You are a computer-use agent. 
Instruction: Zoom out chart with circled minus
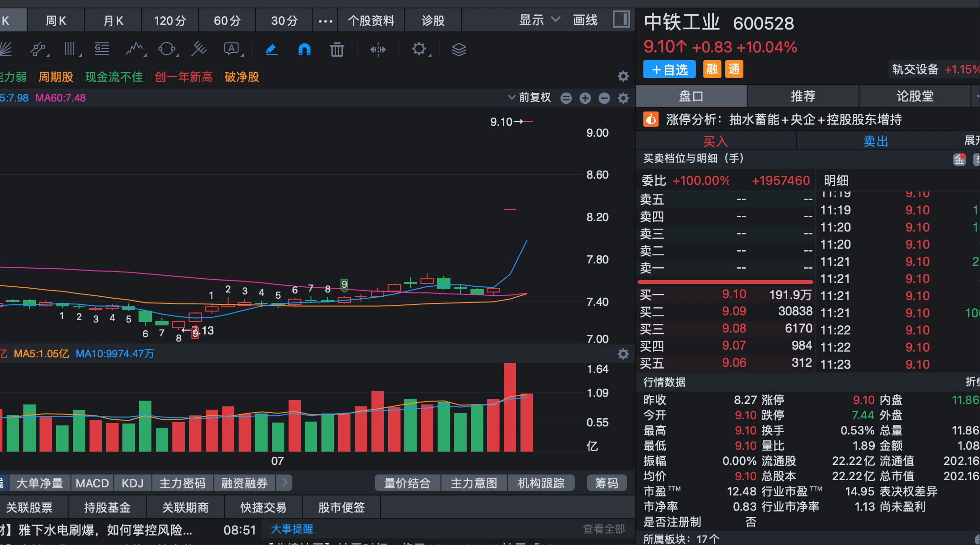(x=604, y=98)
